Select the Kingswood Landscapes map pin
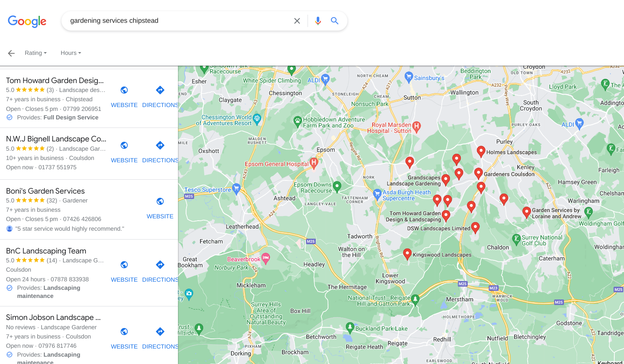The width and height of the screenshot is (624, 364). click(x=407, y=253)
